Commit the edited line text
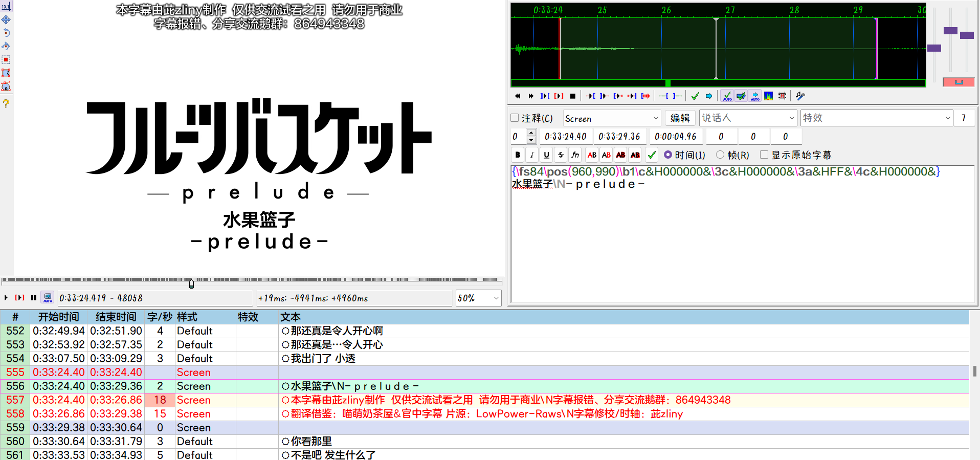The width and height of the screenshot is (980, 460). 652,155
